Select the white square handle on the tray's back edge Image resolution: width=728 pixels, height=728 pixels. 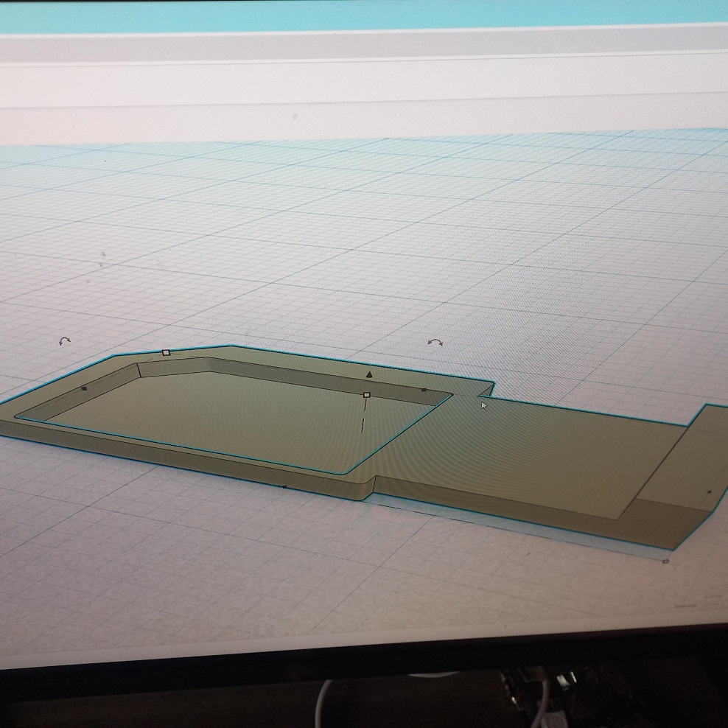pyautogui.click(x=167, y=353)
